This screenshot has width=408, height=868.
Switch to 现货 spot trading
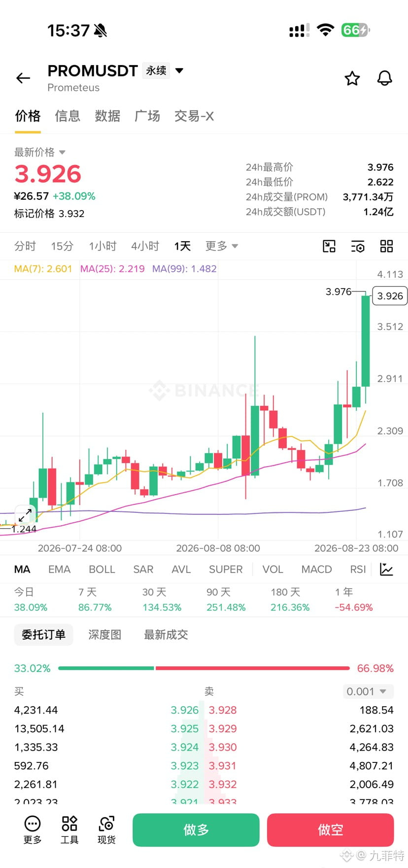106,830
